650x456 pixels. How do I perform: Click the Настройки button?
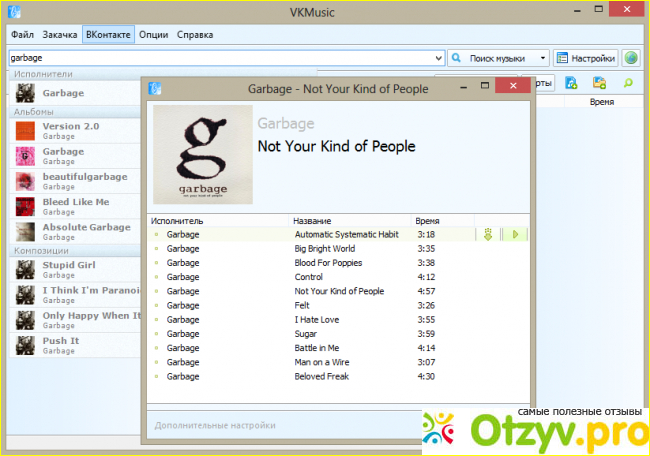(586, 58)
